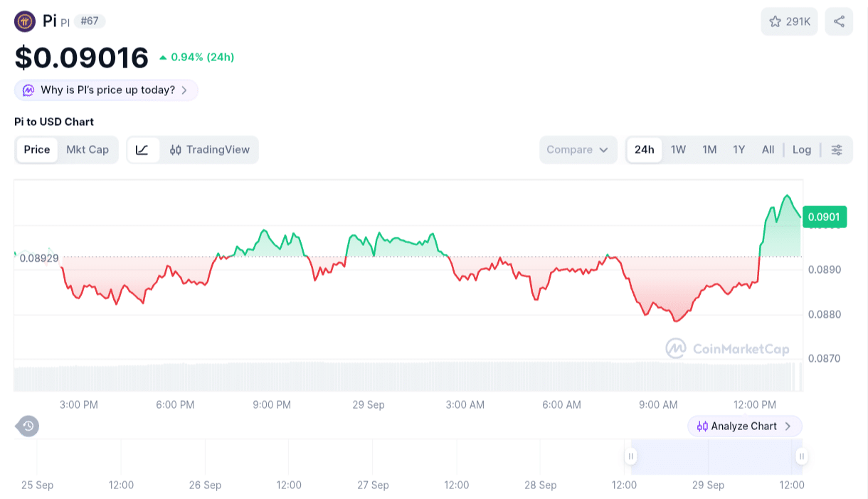Click the 9:00 PM axis label
This screenshot has height=499, width=868.
(272, 405)
